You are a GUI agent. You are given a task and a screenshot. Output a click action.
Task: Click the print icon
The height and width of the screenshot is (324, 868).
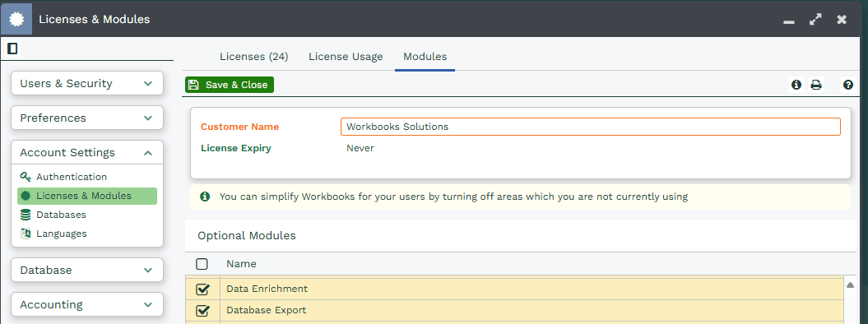click(816, 85)
